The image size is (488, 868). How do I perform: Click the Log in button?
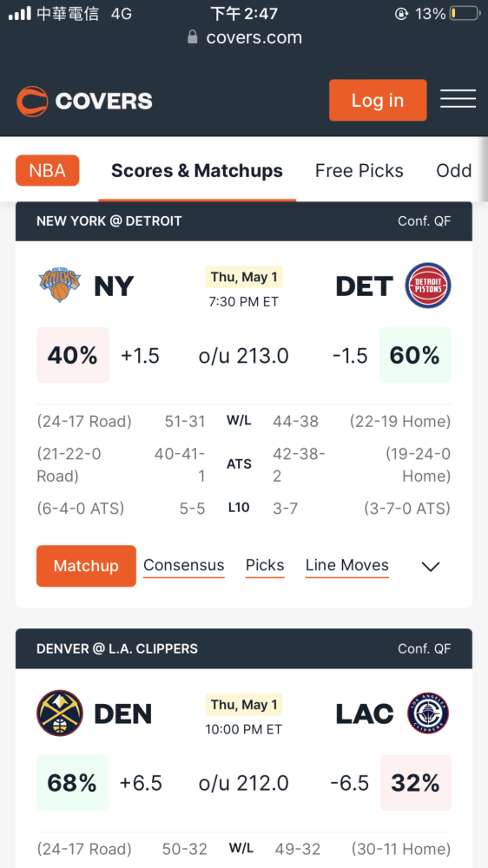pyautogui.click(x=378, y=100)
